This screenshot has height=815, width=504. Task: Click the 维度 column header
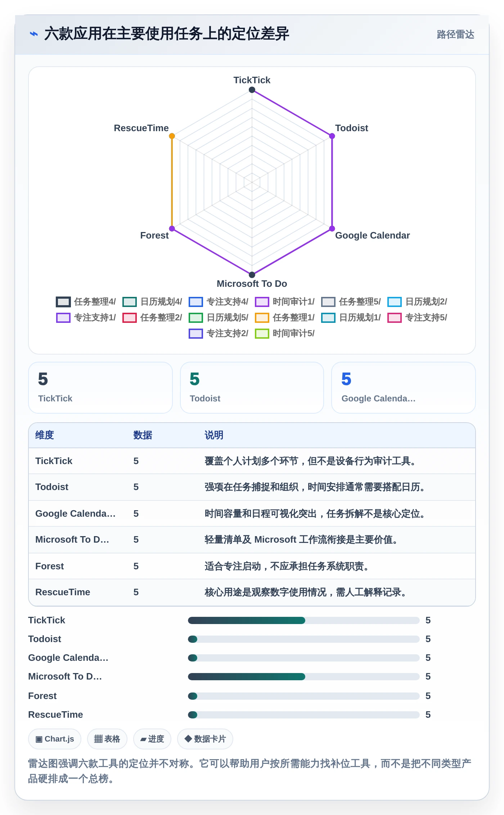45,435
